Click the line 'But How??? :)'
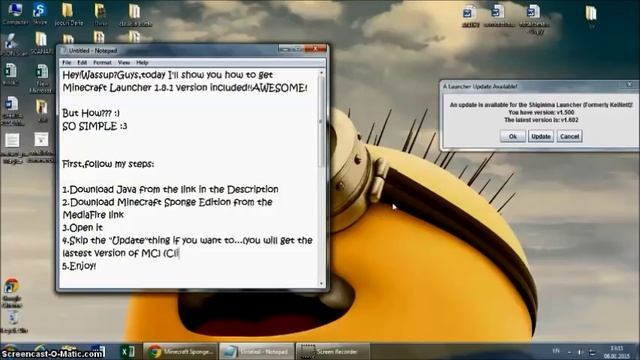 click(x=91, y=113)
